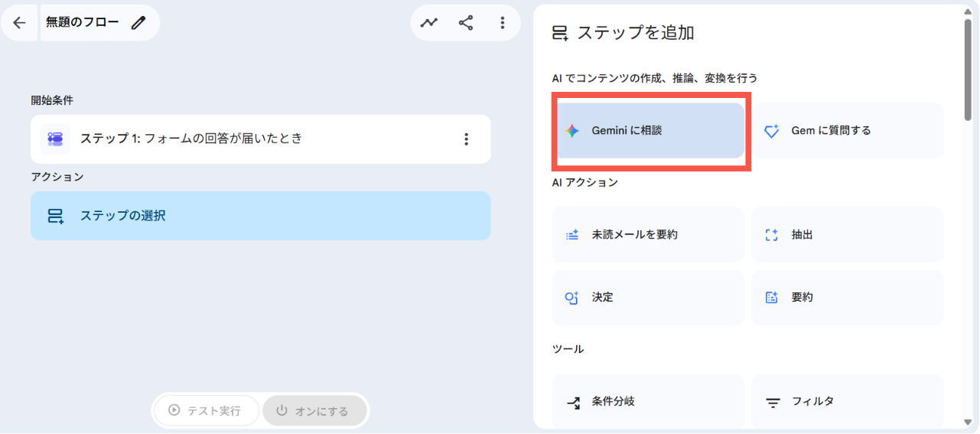Select the フィルタ tool
This screenshot has height=434, width=980.
[x=848, y=402]
